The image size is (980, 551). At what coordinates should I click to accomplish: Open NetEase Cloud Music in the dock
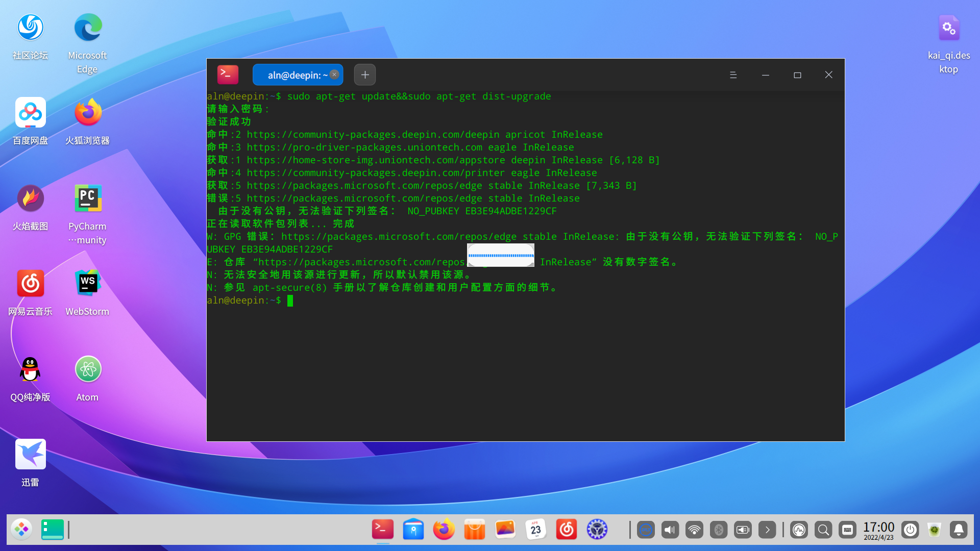567,530
